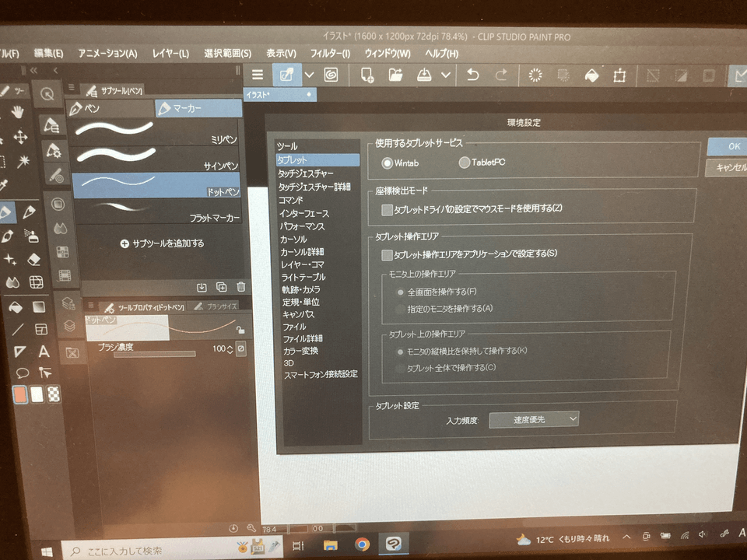Viewport: 747px width, 560px height.
Task: Show hidden system tray icons chevron
Action: pos(626,537)
